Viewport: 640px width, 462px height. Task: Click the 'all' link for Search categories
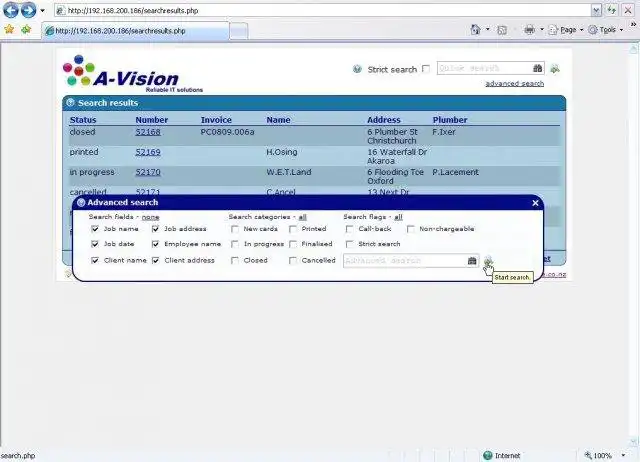pos(302,217)
